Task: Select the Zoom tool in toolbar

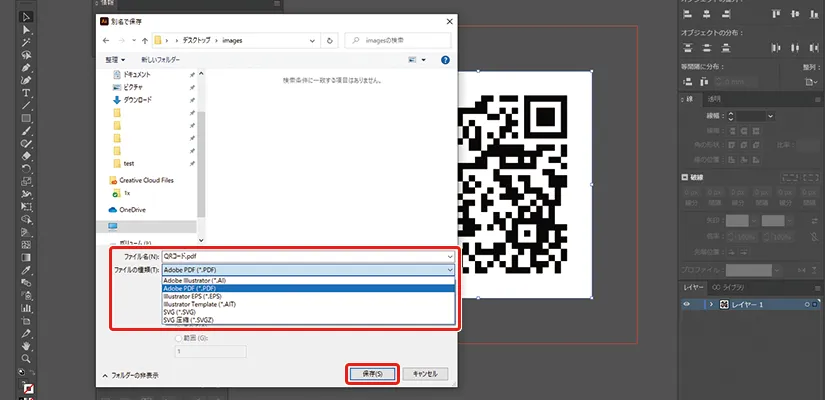Action: point(26,358)
